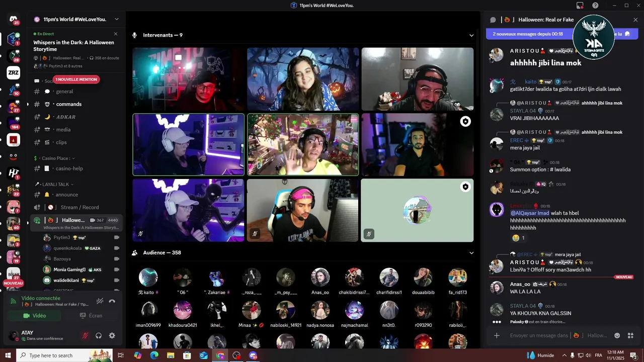Toggle noise suppression icon beside Vidéo connectée
Image resolution: width=644 pixels, height=362 pixels.
point(100,301)
